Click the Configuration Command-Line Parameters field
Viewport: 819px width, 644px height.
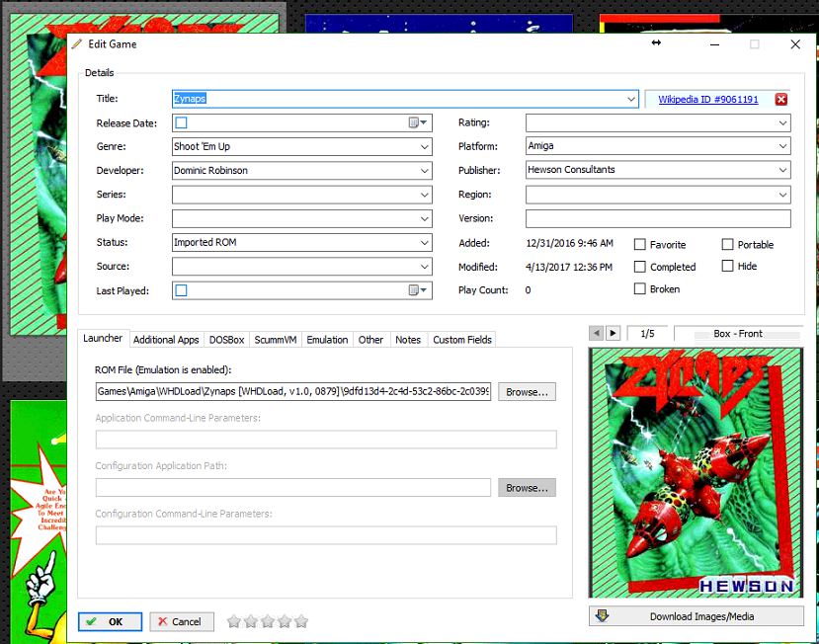(x=326, y=535)
